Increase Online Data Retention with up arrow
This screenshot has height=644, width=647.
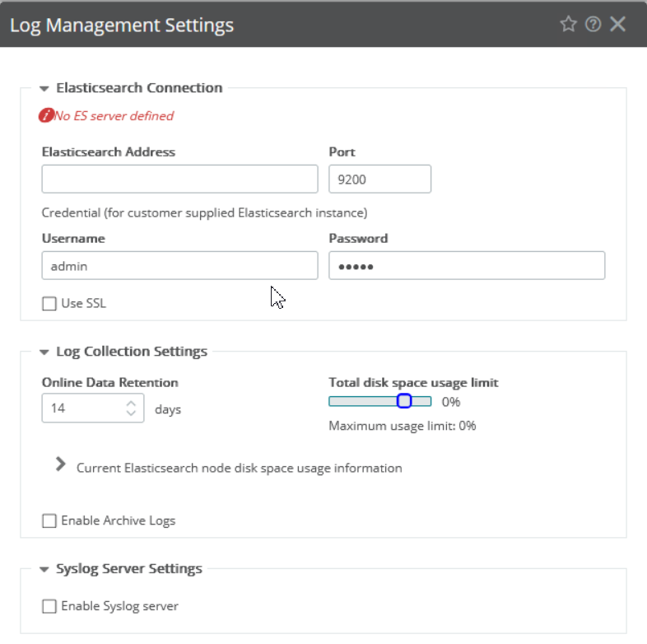(x=131, y=403)
